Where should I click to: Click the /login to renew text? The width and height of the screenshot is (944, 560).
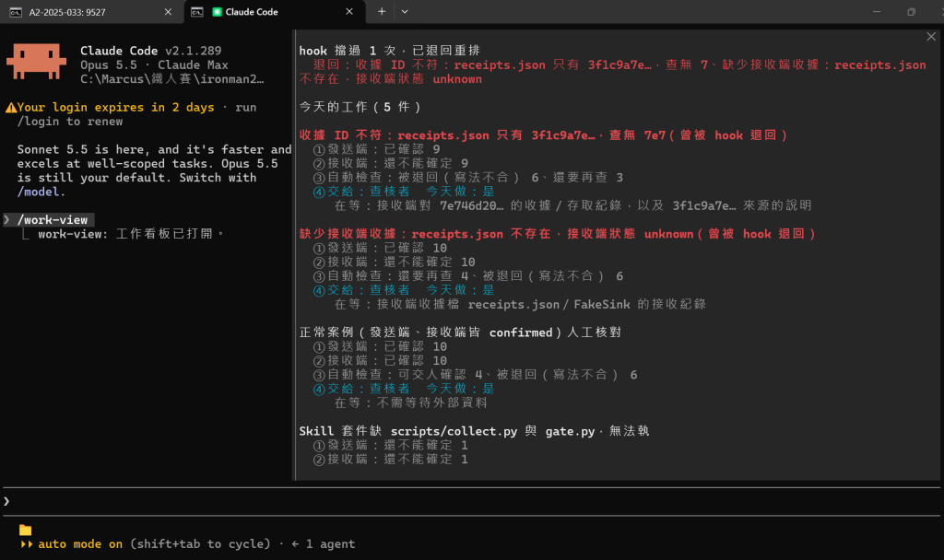pyautogui.click(x=70, y=122)
